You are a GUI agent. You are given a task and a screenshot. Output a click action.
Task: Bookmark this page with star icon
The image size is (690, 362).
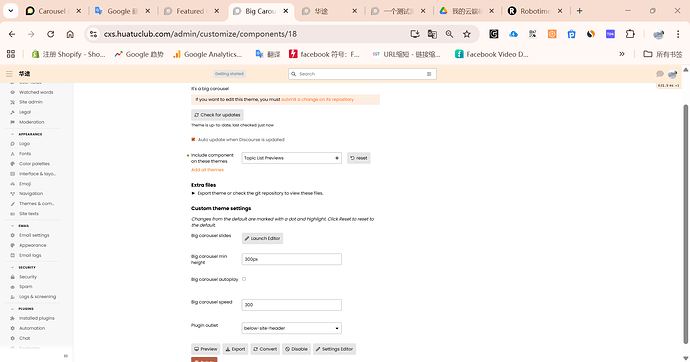pos(467,34)
